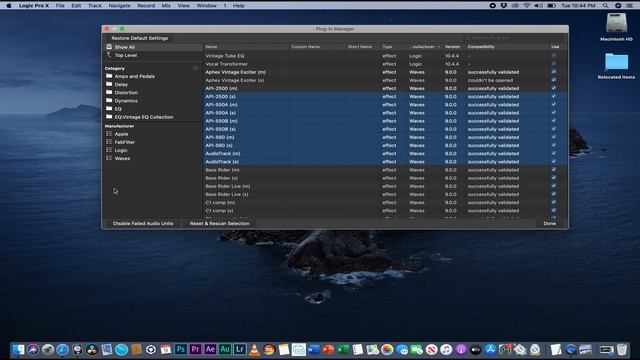Click Reset & Rescan Selection button
This screenshot has width=640, height=360.
[220, 223]
